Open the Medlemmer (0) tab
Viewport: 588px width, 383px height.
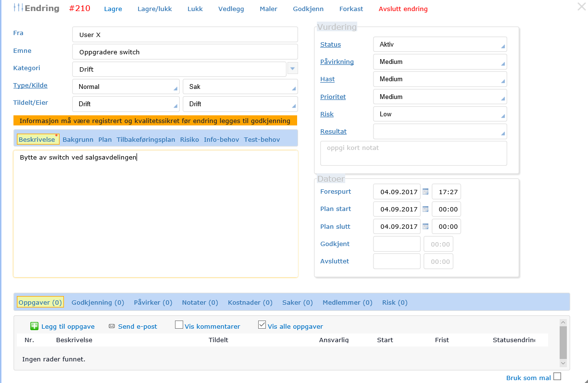coord(348,302)
